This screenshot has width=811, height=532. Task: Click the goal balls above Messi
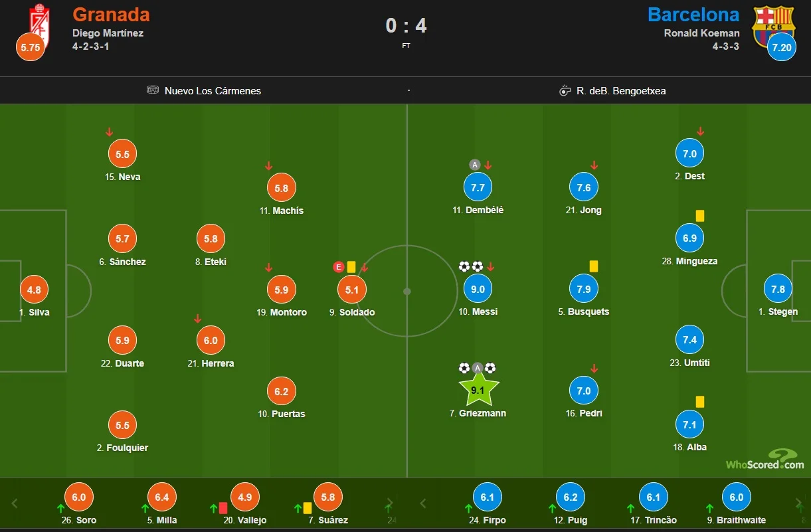point(471,267)
